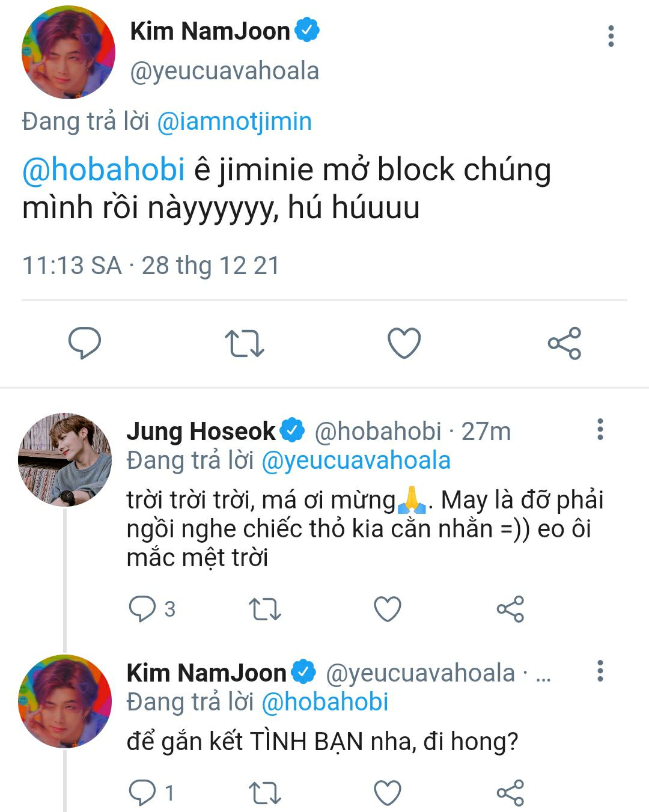The image size is (649, 812).
Task: Reply to Kim NamJoon's bottom tweet
Action: pyautogui.click(x=152, y=793)
